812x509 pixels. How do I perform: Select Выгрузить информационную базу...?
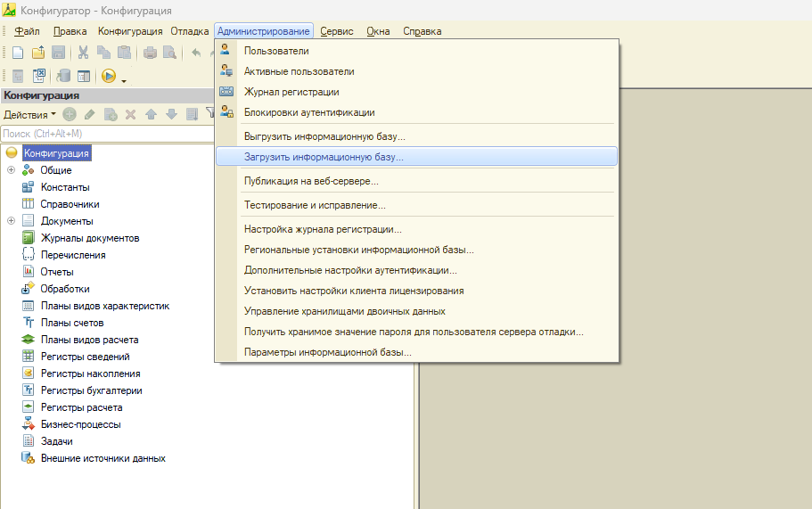tap(416, 136)
